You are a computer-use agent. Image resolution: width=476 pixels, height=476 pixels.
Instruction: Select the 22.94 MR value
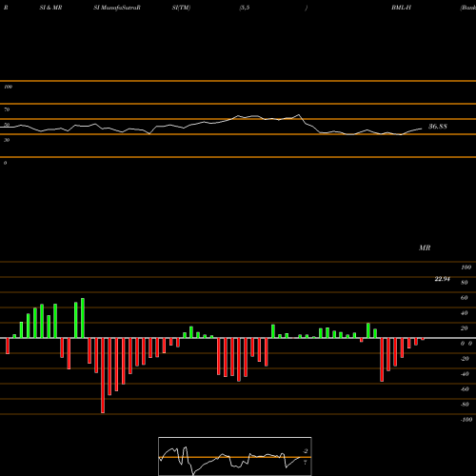(x=442, y=279)
